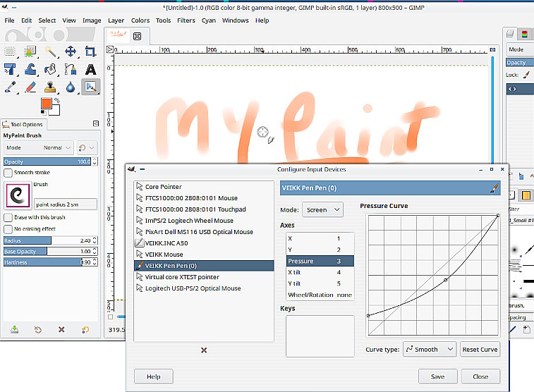Open the Filters menu
This screenshot has width=534, height=392.
[x=186, y=20]
